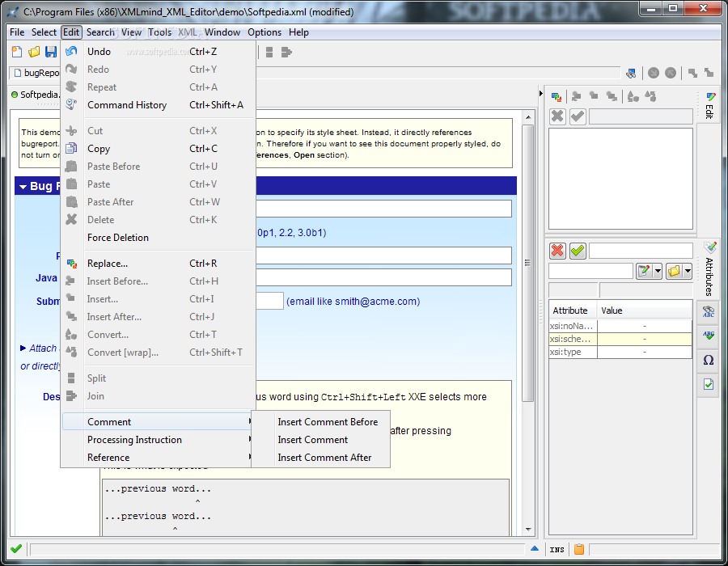This screenshot has height=566, width=728.
Task: Click the Convert icon in Edit pane toolbar
Action: [x=633, y=96]
